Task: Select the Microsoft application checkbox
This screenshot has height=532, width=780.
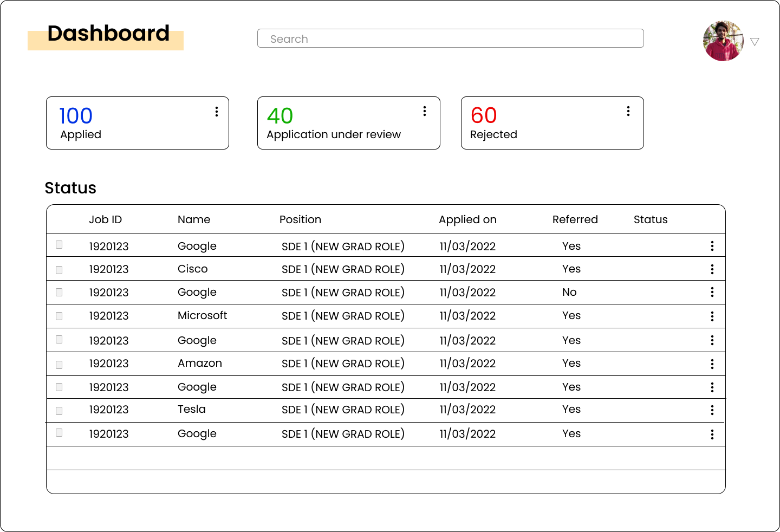Action: tap(58, 316)
